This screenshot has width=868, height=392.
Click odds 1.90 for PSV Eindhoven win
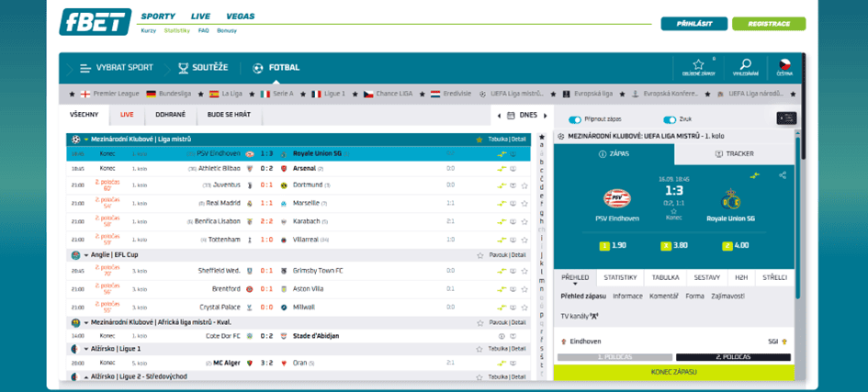tap(613, 245)
